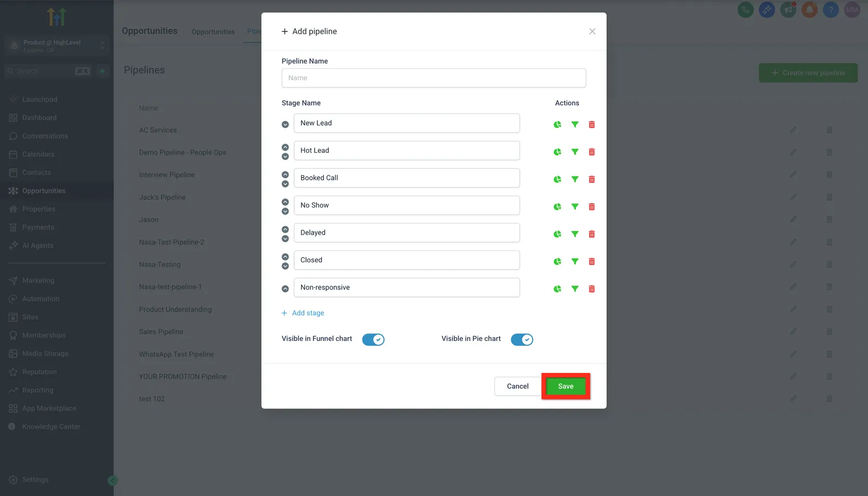Delete the Delayed stage with trash icon
The width and height of the screenshot is (868, 496).
[x=592, y=234]
